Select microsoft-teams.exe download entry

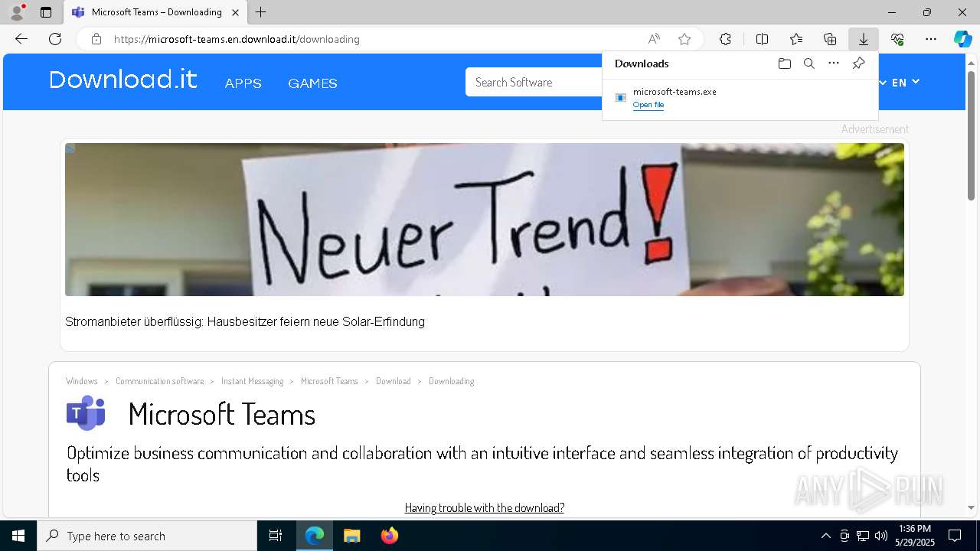click(x=740, y=98)
